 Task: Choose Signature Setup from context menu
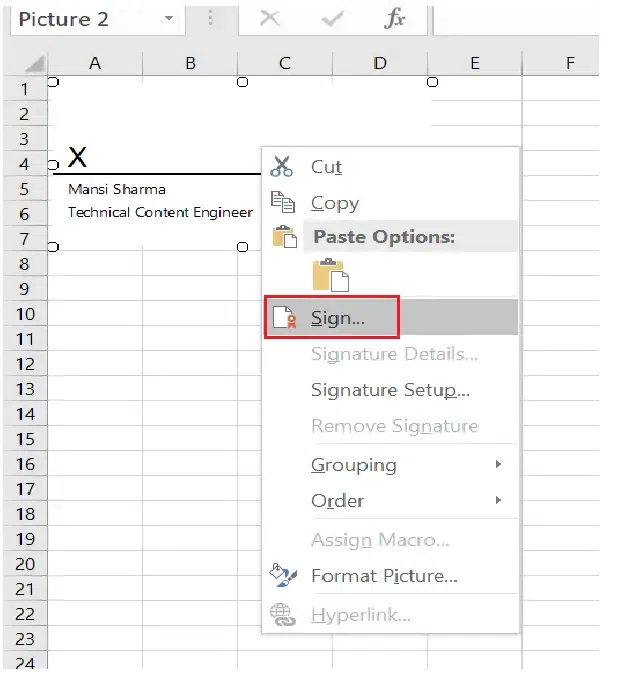pos(390,390)
